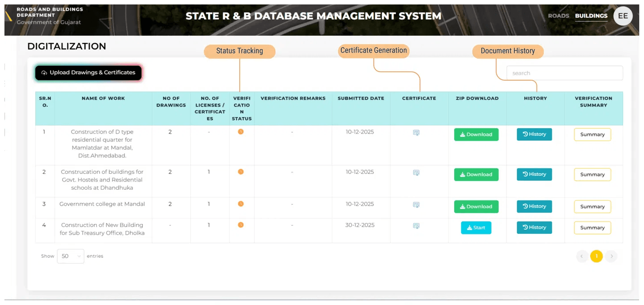
Task: Open History for Government college at Mandal
Action: (534, 206)
